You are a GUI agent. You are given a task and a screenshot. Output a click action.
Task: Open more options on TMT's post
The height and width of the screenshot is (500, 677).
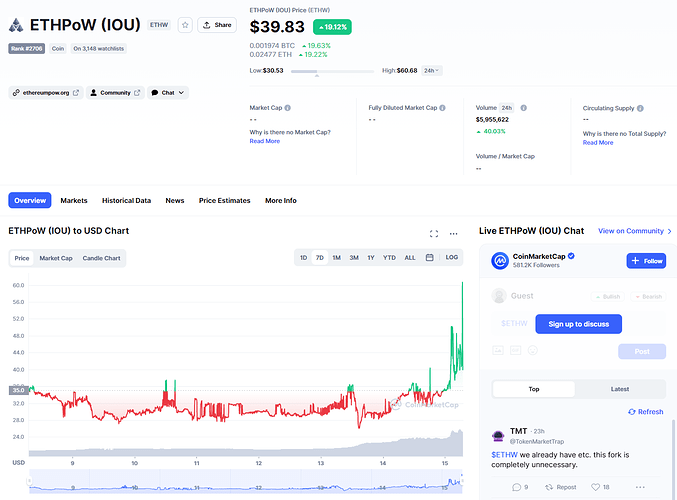coord(640,487)
